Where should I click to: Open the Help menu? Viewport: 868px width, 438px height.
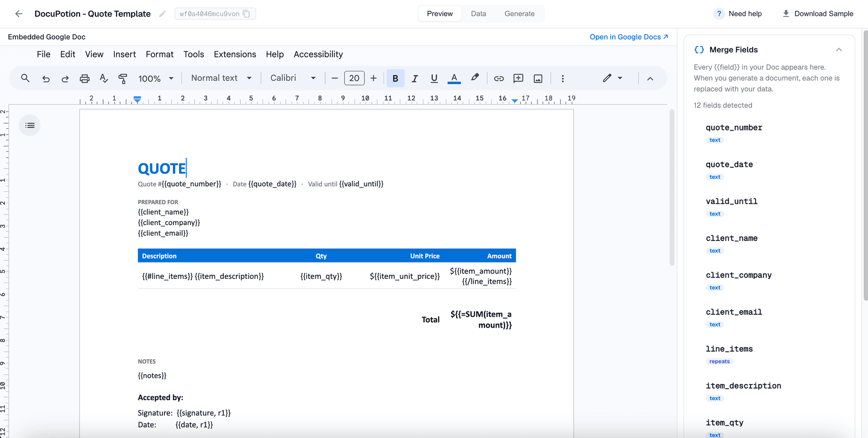click(275, 54)
